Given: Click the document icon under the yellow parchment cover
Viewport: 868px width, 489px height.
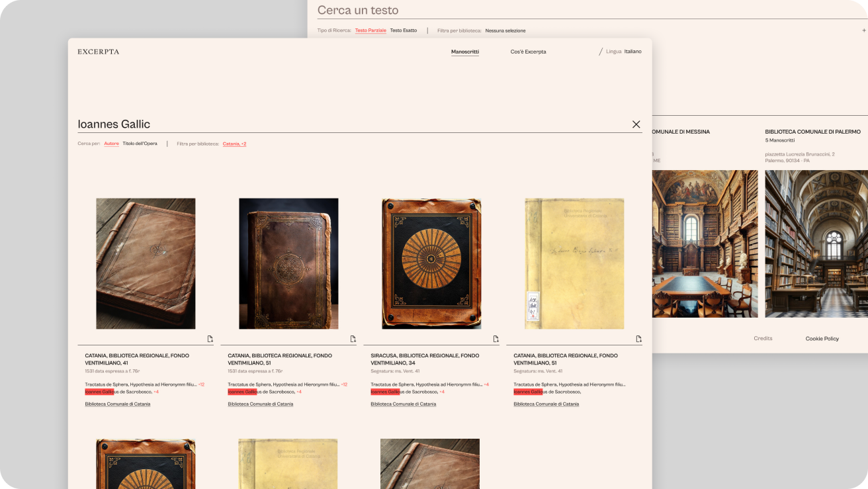Looking at the screenshot, I should [x=639, y=339].
